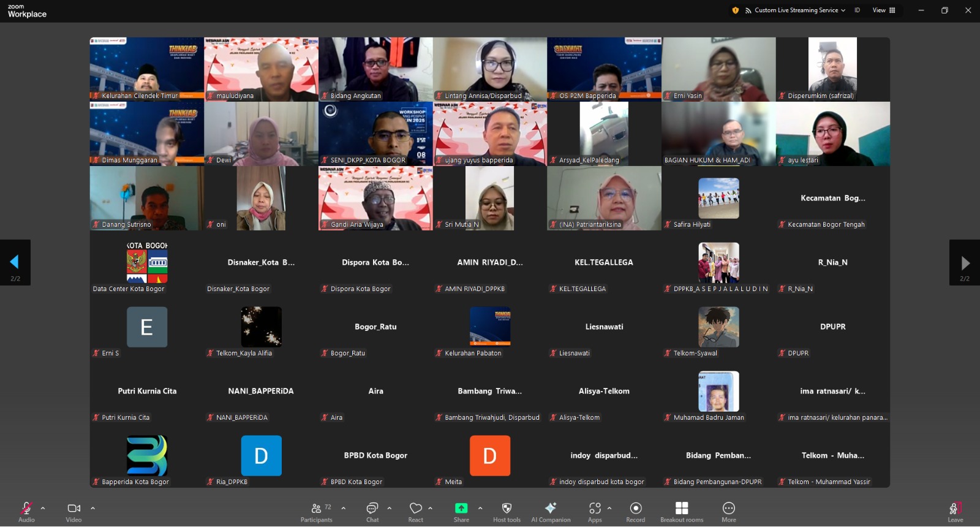
Task: Start screen Share
Action: point(461,512)
